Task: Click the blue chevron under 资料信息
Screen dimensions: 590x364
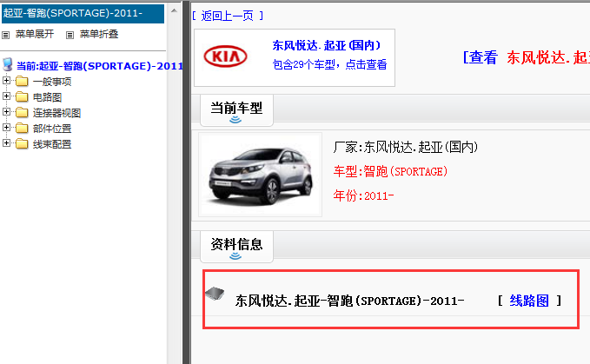Action: click(x=235, y=256)
